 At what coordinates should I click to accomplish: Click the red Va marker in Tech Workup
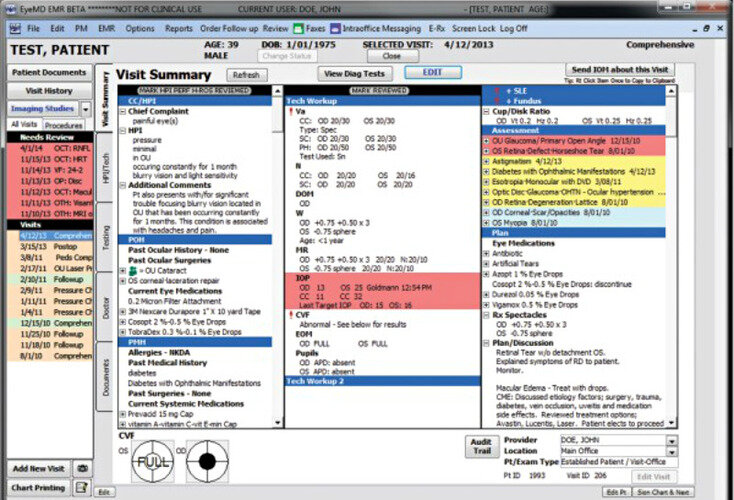(291, 112)
